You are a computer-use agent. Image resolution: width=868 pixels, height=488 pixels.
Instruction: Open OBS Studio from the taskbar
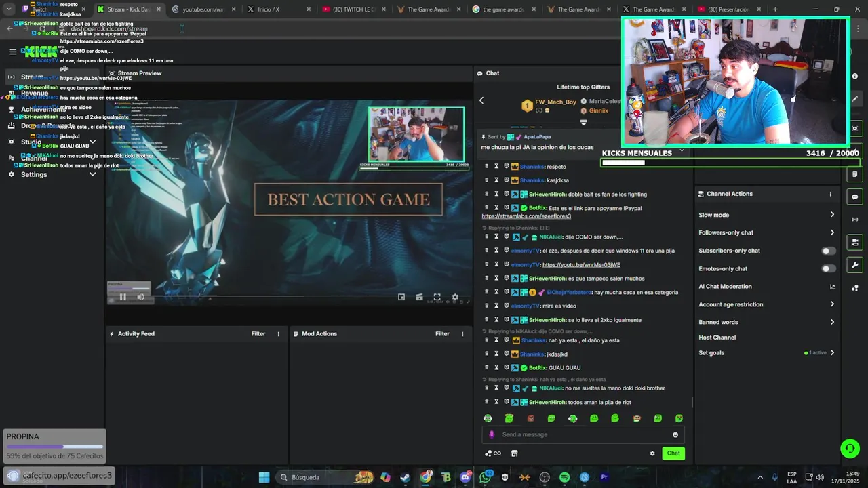coord(545,477)
